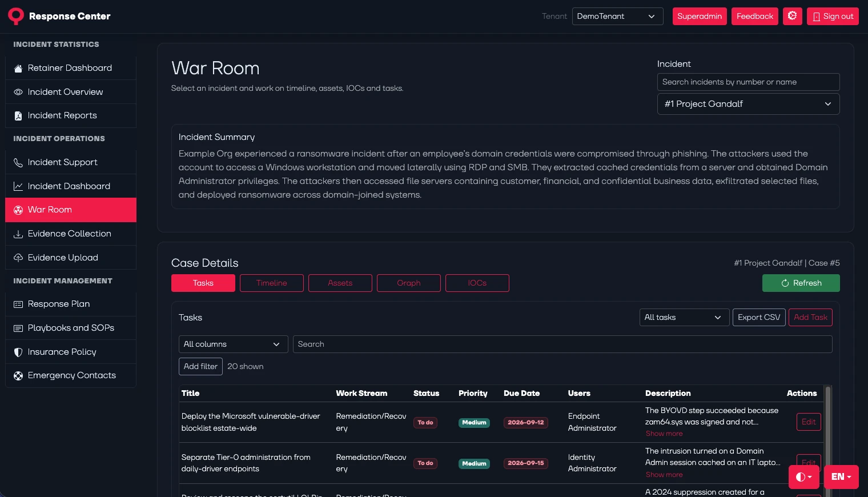Toggle the dark/light theme switcher
868x497 pixels.
[804, 477]
